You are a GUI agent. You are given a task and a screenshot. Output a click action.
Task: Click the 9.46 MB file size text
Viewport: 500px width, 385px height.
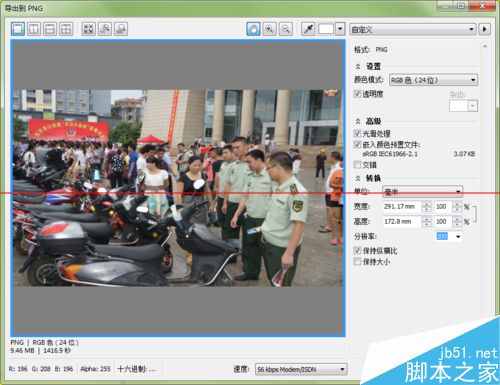click(22, 350)
